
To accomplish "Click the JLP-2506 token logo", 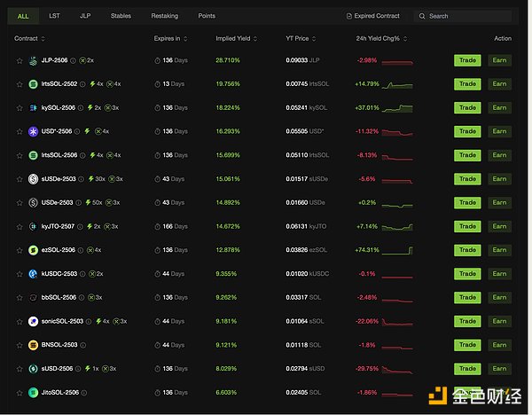I will coord(33,60).
